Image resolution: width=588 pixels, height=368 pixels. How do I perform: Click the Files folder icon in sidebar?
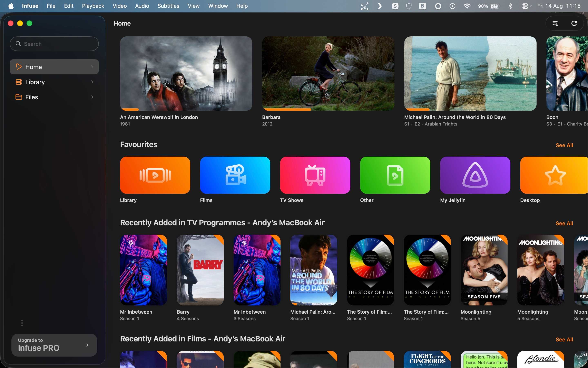[x=19, y=97]
